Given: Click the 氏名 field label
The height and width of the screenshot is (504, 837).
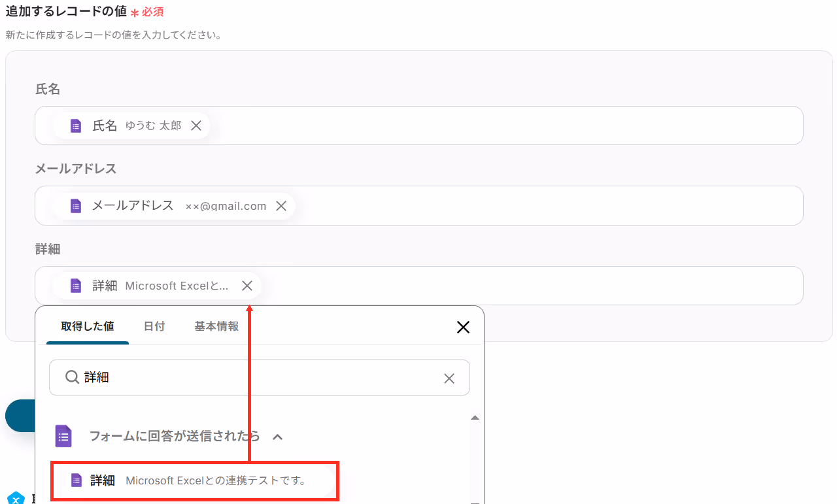Looking at the screenshot, I should tap(48, 89).
